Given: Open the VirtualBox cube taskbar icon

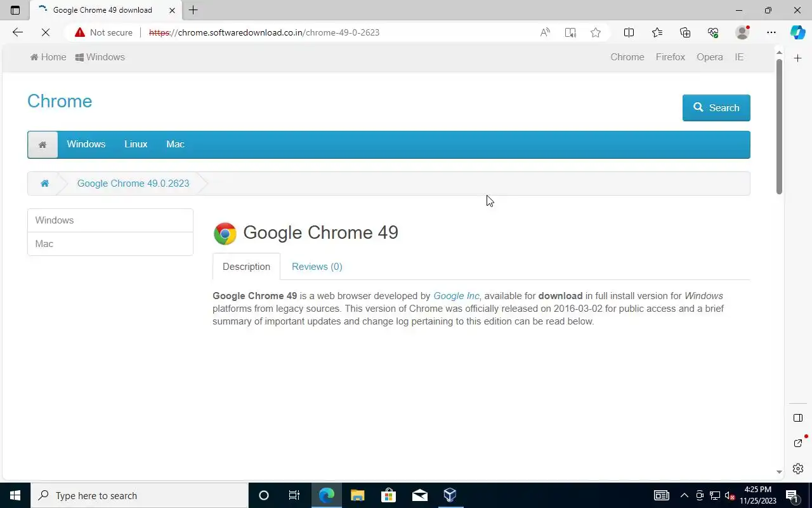Looking at the screenshot, I should pyautogui.click(x=450, y=495).
